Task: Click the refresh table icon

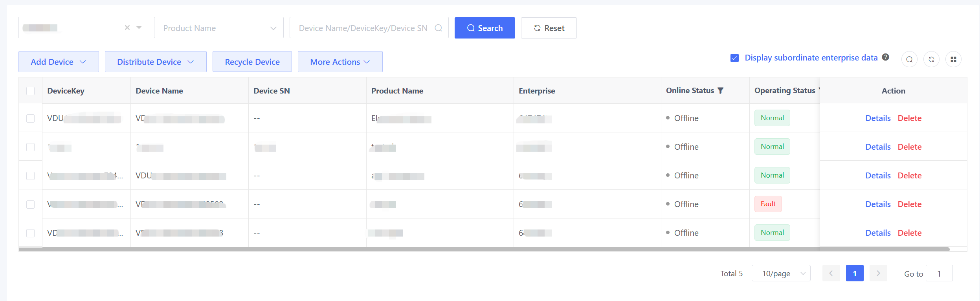Action: 931,59
